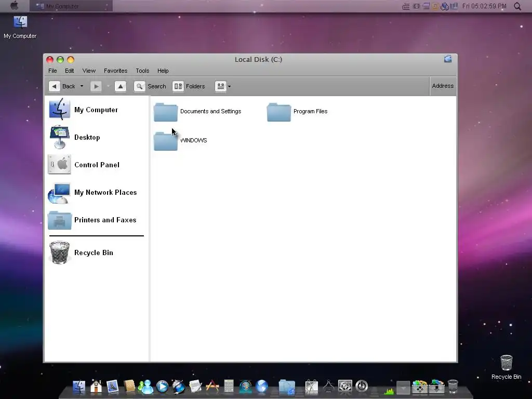Open Address Book icon in dock

point(129,387)
